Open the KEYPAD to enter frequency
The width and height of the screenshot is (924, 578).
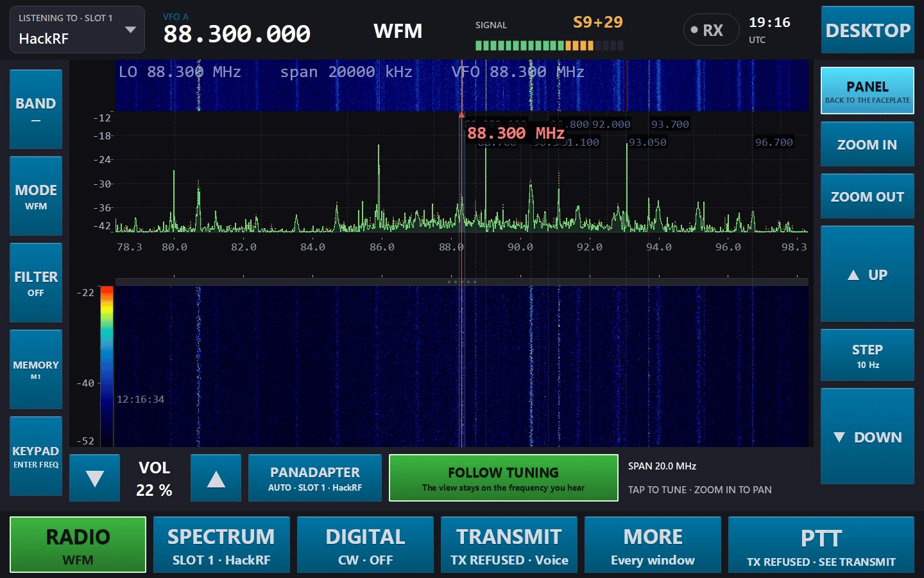pyautogui.click(x=36, y=456)
